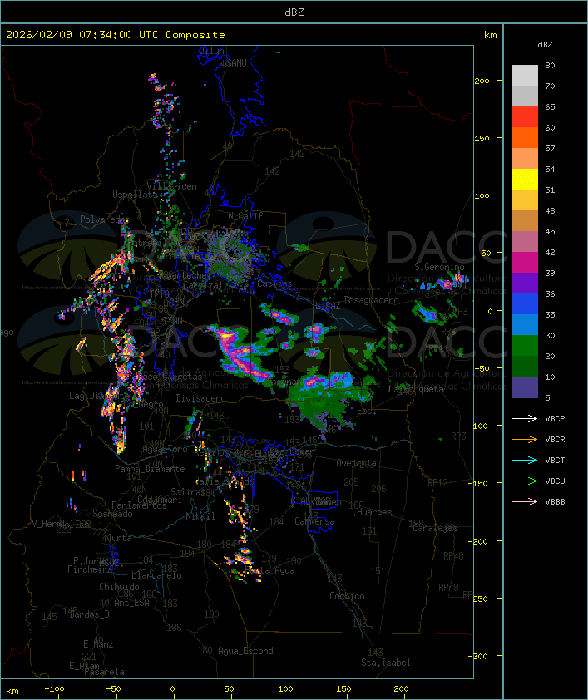The height and width of the screenshot is (700, 588).
Task: Pick the purple 36-39 dBZ legend swatch
Action: [525, 283]
